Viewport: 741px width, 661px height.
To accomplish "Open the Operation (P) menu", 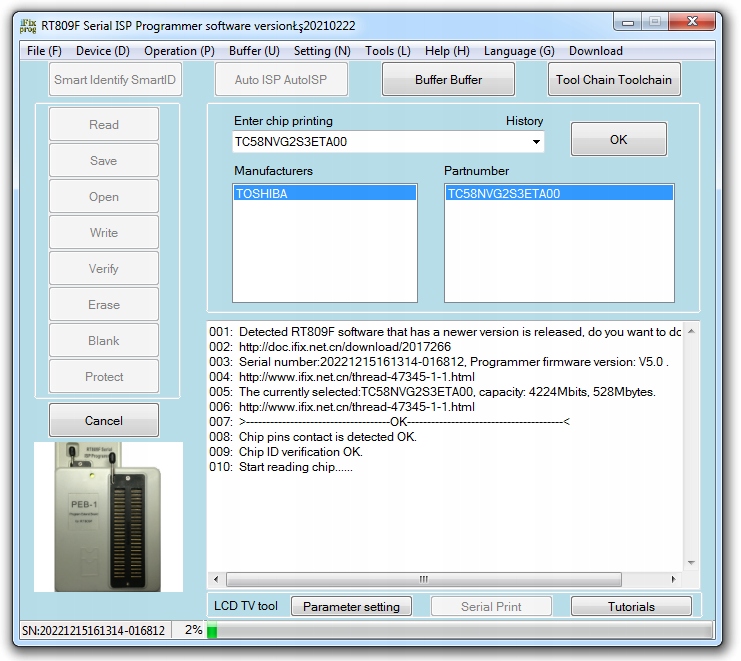I will coord(179,51).
